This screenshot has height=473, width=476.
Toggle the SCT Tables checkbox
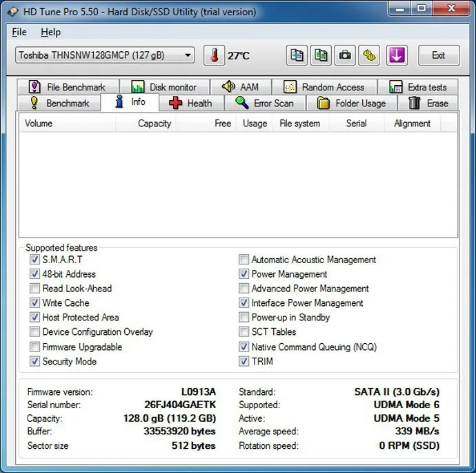[x=244, y=331]
